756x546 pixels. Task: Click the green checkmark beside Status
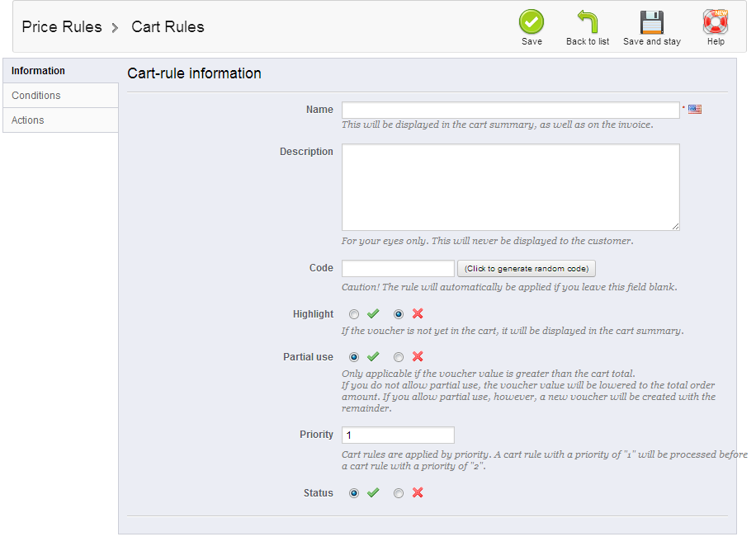point(373,493)
